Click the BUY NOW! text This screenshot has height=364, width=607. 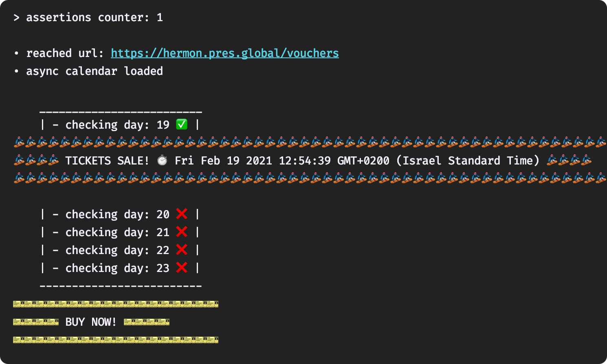click(91, 322)
